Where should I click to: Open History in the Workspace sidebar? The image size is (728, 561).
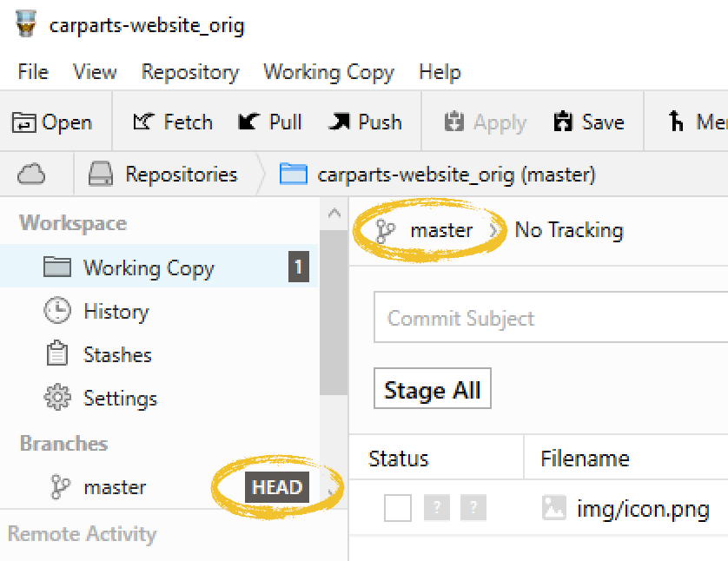tap(115, 312)
